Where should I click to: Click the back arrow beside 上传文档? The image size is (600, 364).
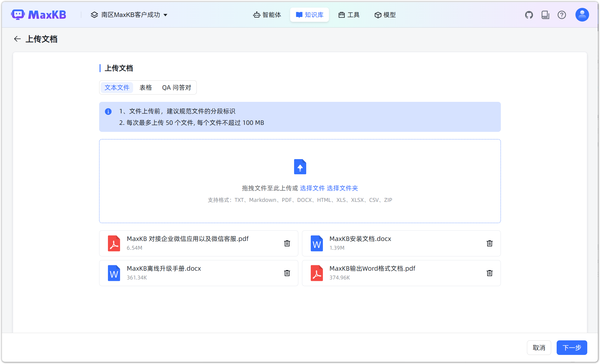pyautogui.click(x=17, y=39)
